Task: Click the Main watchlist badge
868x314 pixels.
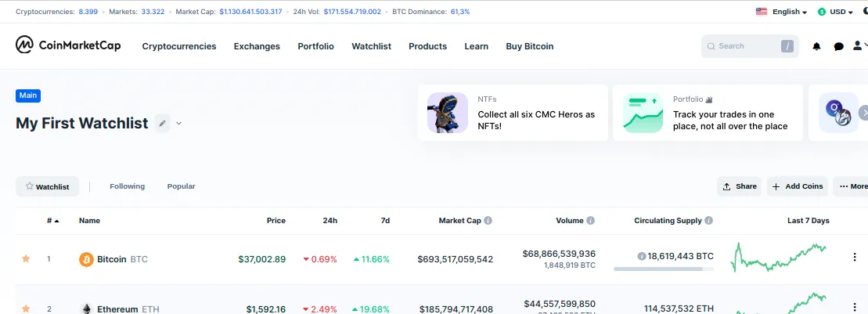Action: point(28,96)
